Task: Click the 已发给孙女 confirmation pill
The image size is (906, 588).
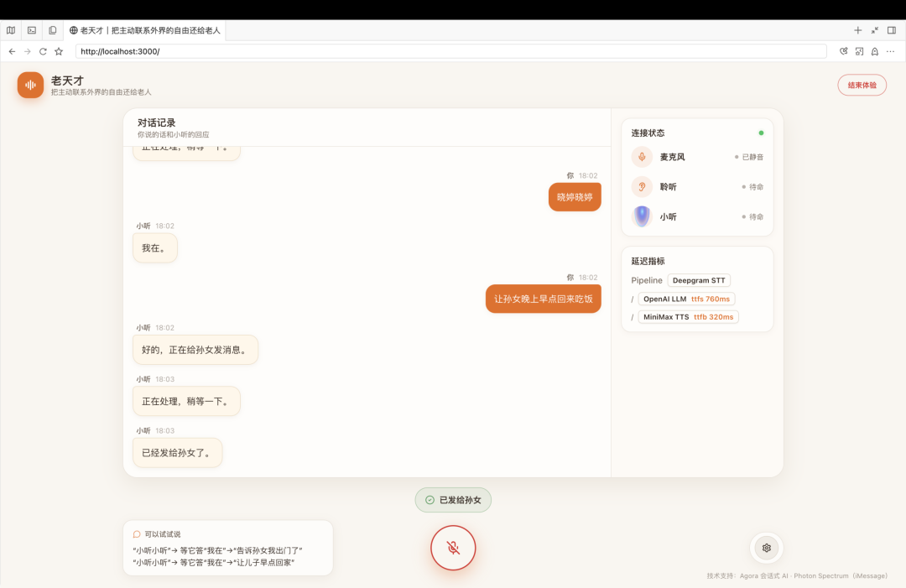Action: pos(453,500)
